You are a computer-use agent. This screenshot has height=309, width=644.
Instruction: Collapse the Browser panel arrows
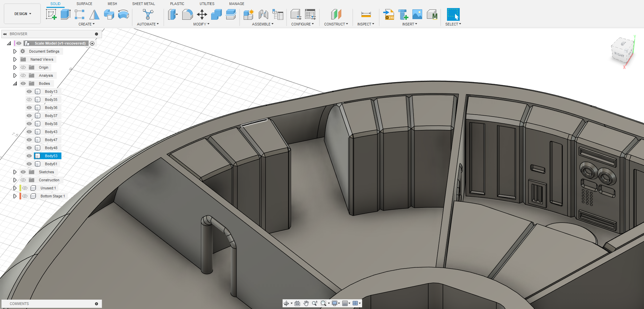pyautogui.click(x=5, y=34)
